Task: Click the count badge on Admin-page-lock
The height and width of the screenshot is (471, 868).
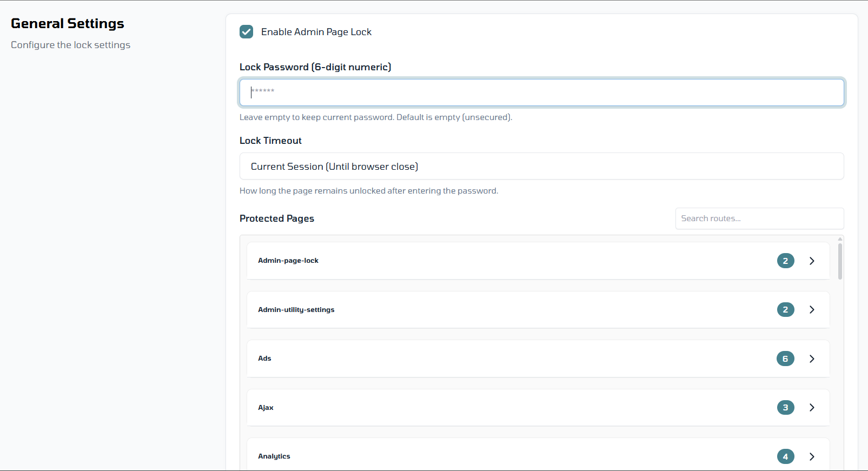Action: tap(785, 261)
